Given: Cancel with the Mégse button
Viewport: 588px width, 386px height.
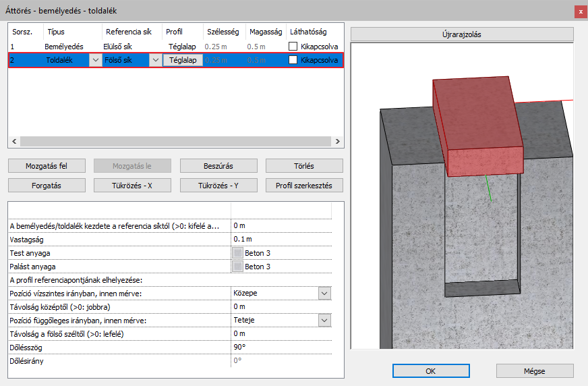Looking at the screenshot, I should 535,371.
